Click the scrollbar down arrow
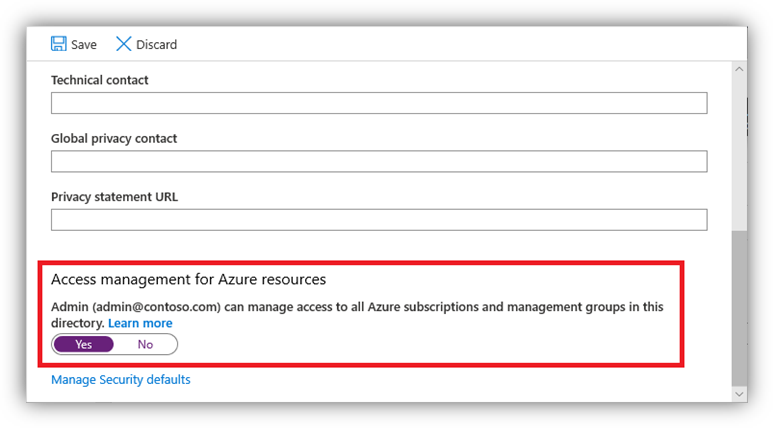Screen dimensions: 773x428 pyautogui.click(x=739, y=393)
